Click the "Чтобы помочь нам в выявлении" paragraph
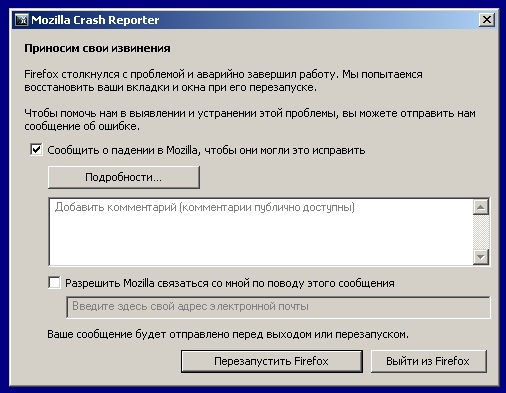Screen dimensions: 506x393 pos(250,120)
